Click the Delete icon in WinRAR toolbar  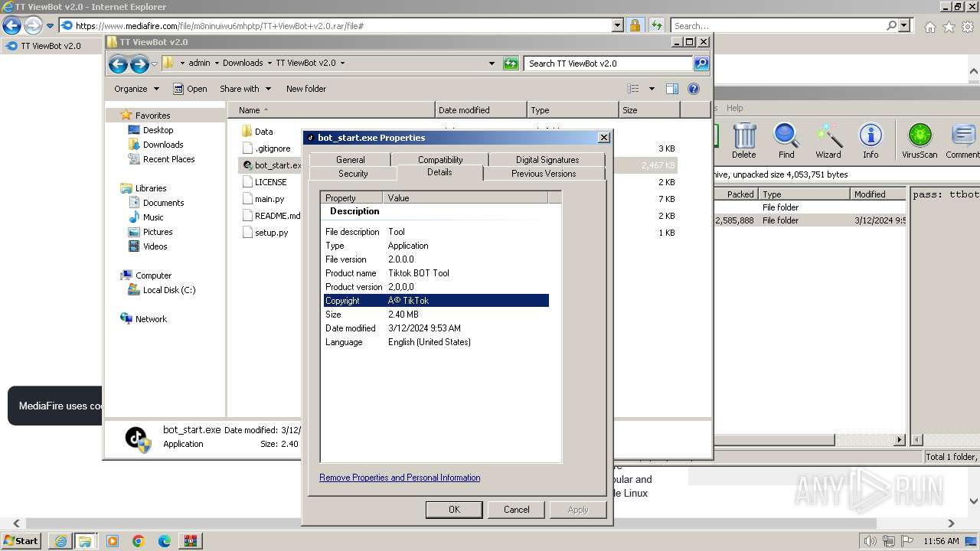[x=743, y=141]
